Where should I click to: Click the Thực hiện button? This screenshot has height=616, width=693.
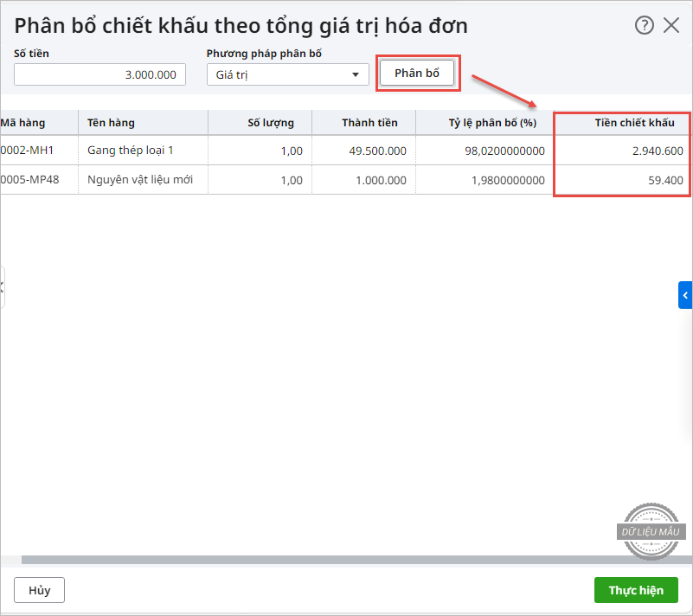click(x=636, y=590)
